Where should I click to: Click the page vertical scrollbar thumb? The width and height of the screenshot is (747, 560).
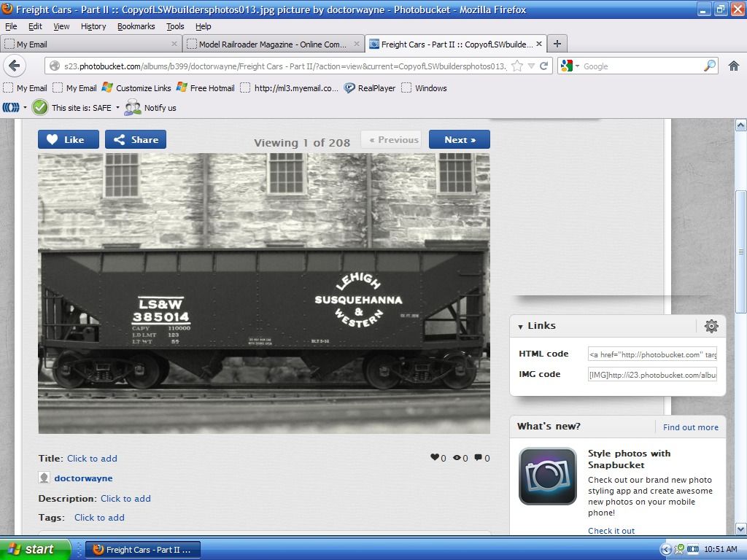coord(741,252)
